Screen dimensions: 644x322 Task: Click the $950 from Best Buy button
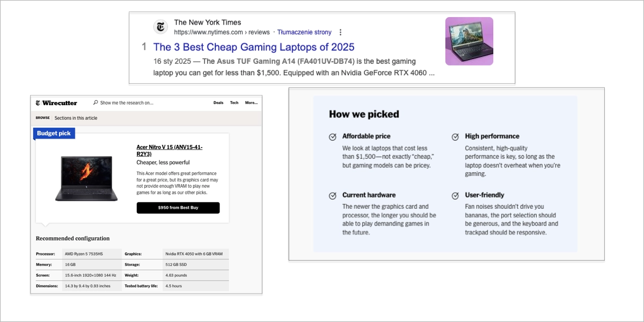point(178,208)
